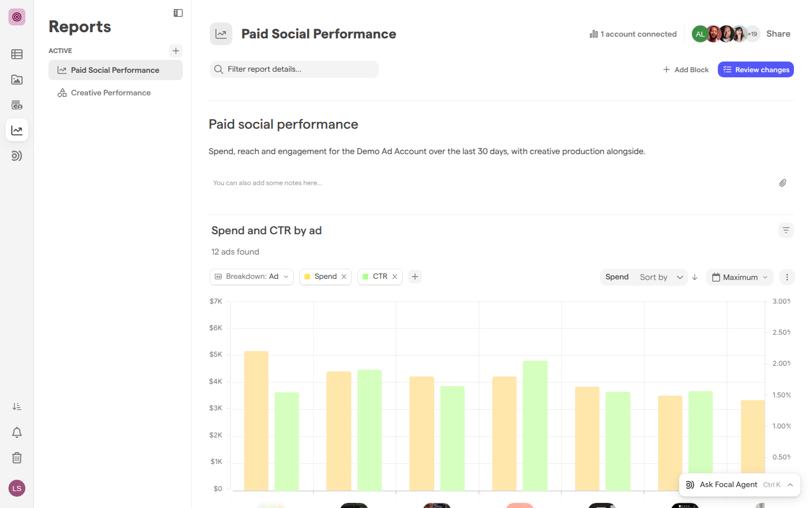This screenshot has width=812, height=508.
Task: Add a new report with plus icon
Action: tap(176, 51)
